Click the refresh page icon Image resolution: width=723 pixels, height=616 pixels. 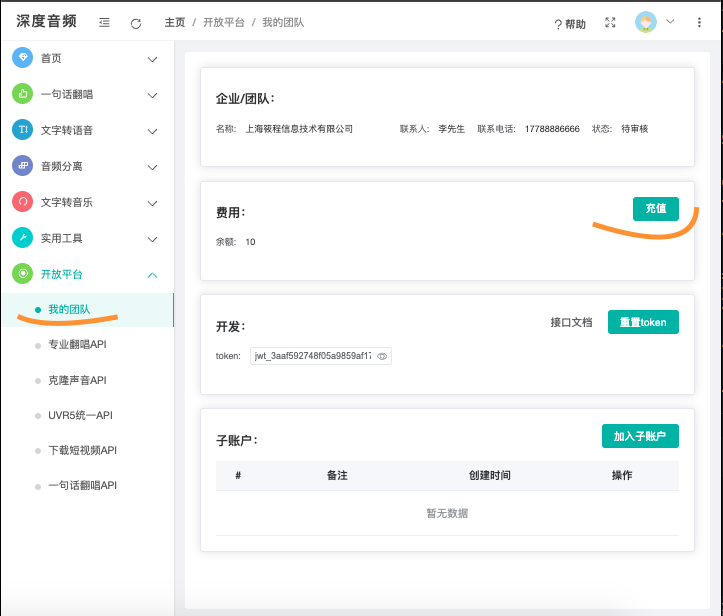click(x=136, y=23)
